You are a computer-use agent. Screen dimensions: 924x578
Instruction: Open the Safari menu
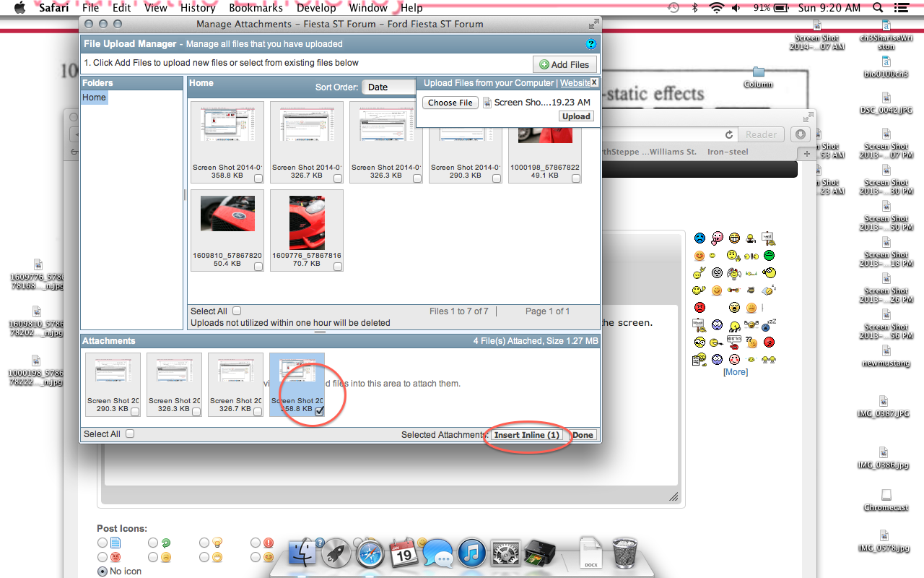(x=54, y=8)
